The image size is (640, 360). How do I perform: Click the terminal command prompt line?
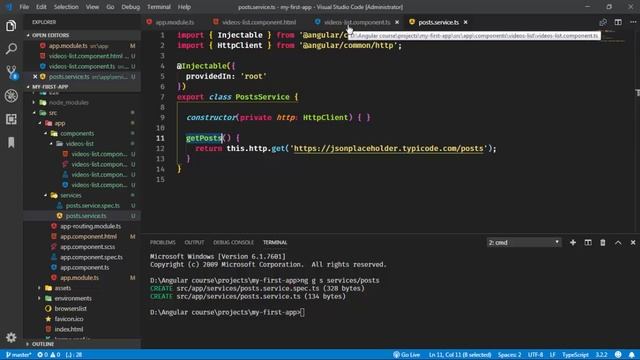227,312
